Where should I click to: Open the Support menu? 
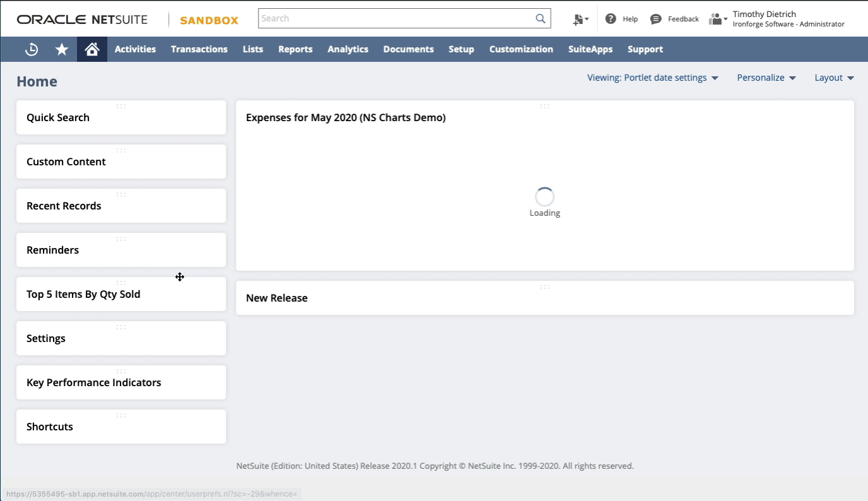coord(645,49)
